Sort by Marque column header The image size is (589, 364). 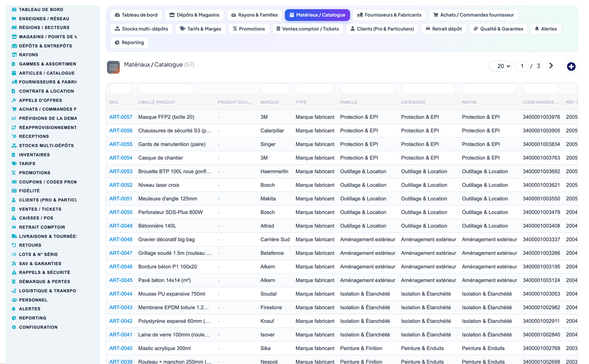point(269,102)
